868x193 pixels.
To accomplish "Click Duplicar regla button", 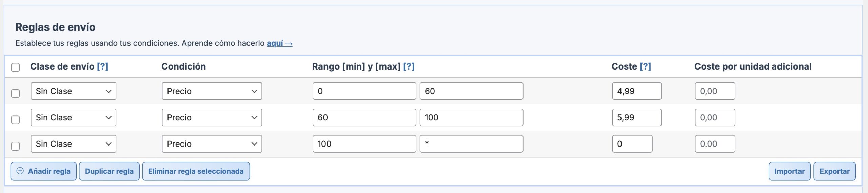I will (109, 171).
